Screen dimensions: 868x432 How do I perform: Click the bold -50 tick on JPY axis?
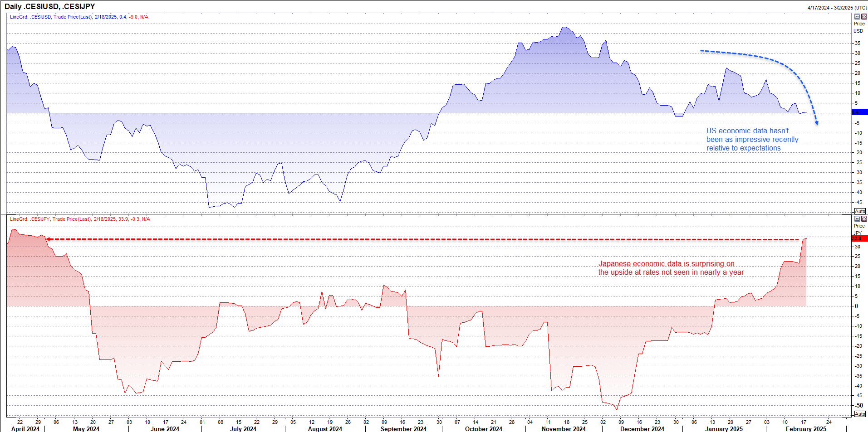coord(859,405)
